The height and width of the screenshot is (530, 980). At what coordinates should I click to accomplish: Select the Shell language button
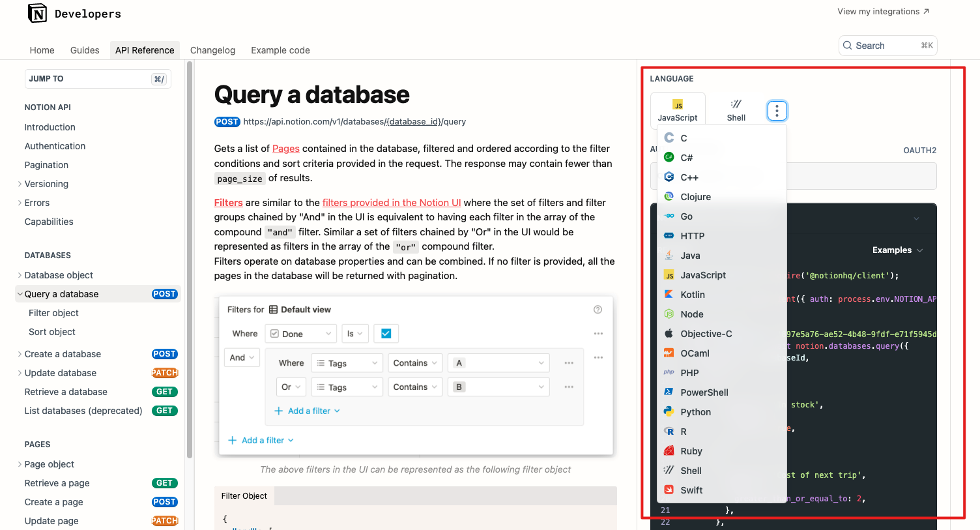(x=736, y=110)
